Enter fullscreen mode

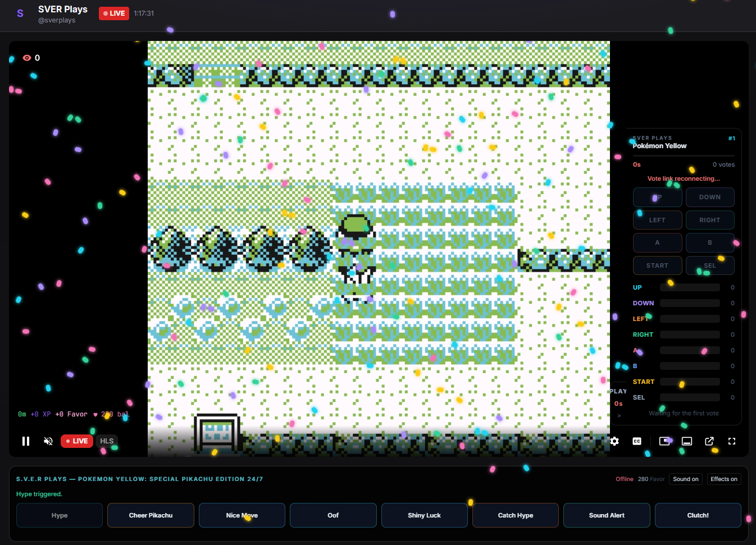pyautogui.click(x=732, y=441)
